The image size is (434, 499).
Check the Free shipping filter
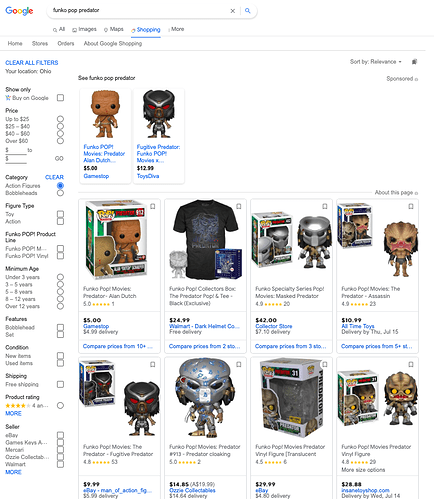pyautogui.click(x=60, y=384)
